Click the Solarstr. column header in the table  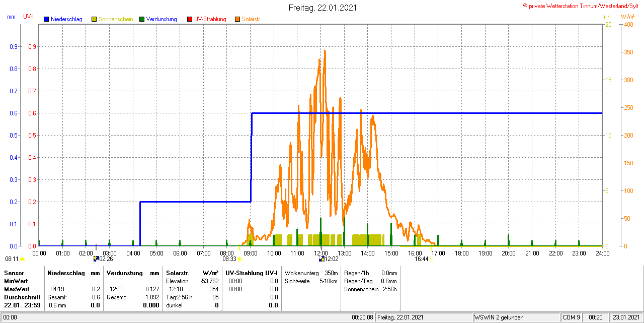click(178, 273)
